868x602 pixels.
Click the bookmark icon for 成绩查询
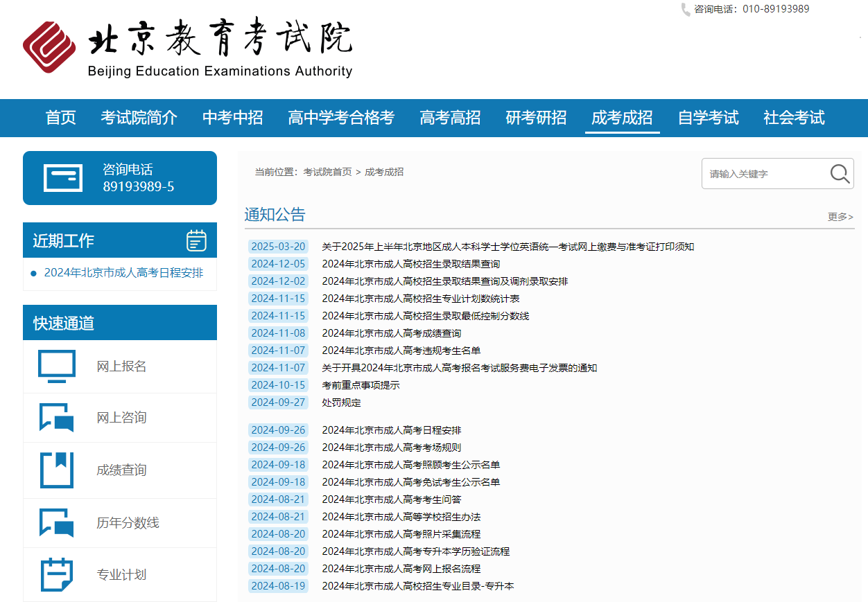click(x=57, y=470)
